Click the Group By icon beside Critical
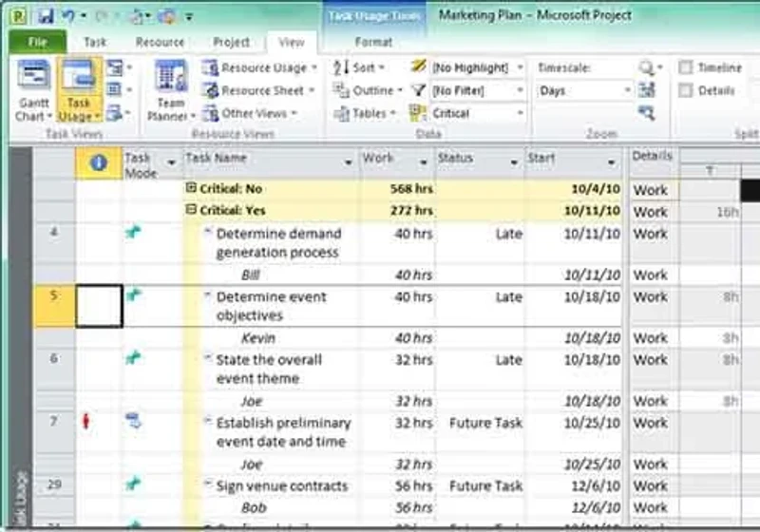The height and width of the screenshot is (532, 760). coord(417,113)
